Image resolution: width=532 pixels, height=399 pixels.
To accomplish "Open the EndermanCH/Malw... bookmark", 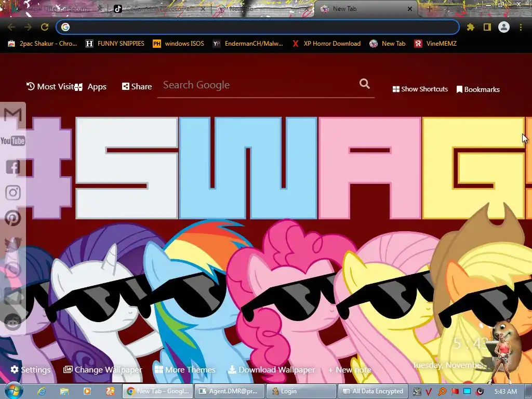I will click(x=248, y=44).
